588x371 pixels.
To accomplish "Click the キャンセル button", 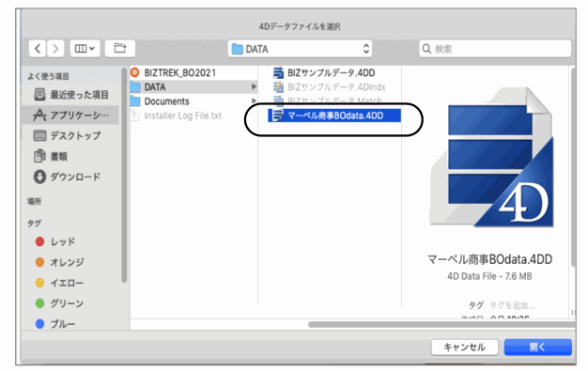I will tap(464, 348).
